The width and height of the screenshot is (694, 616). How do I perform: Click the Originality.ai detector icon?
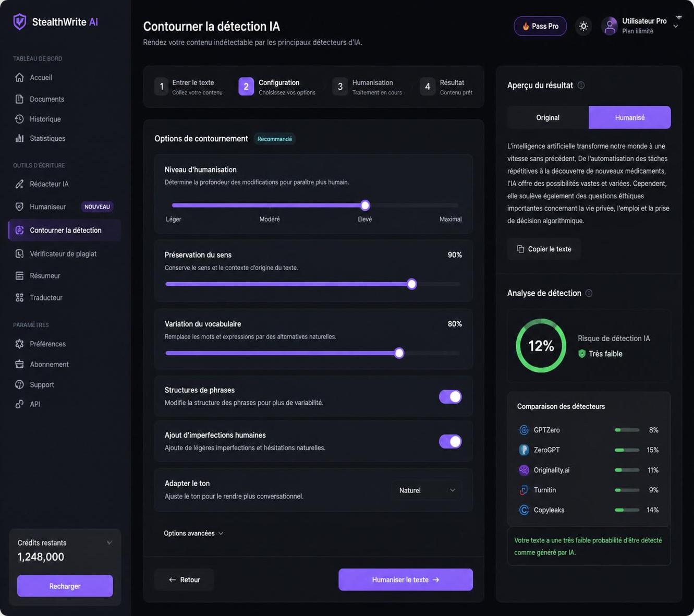click(x=524, y=470)
